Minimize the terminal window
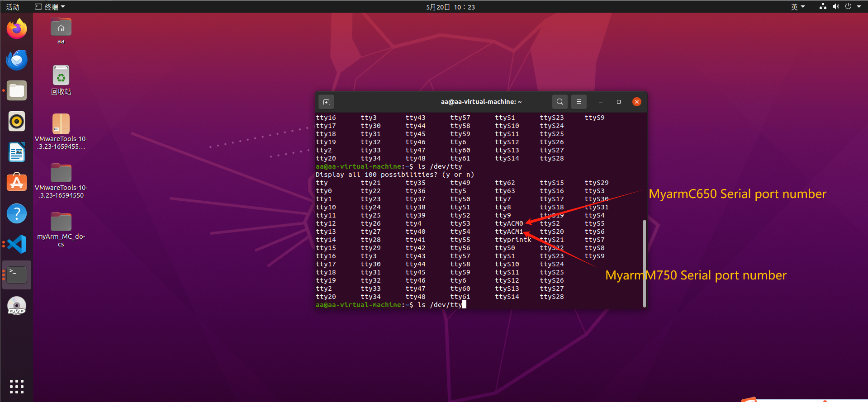Screen dimensions: 868x402 click(601, 102)
